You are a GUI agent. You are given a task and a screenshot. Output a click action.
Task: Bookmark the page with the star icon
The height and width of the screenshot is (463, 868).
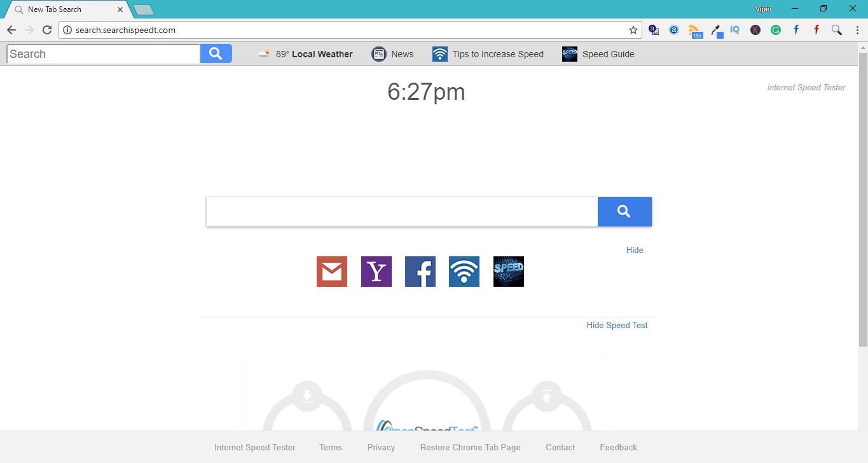(x=633, y=29)
